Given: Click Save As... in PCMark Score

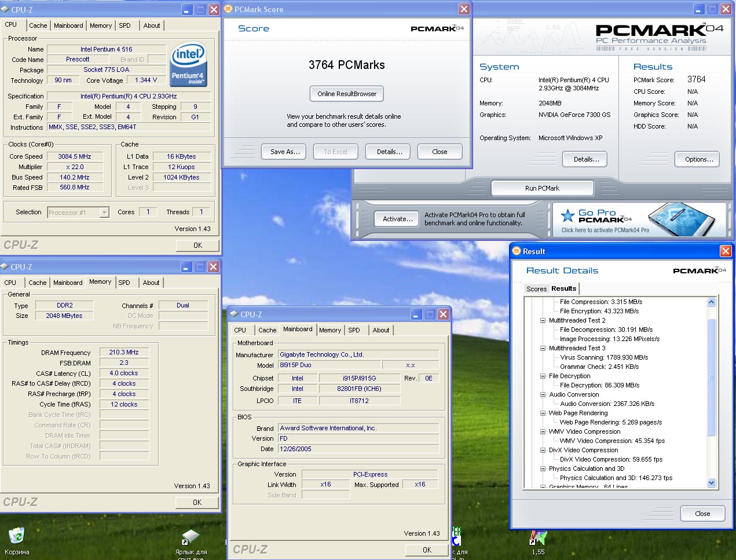Looking at the screenshot, I should point(285,152).
